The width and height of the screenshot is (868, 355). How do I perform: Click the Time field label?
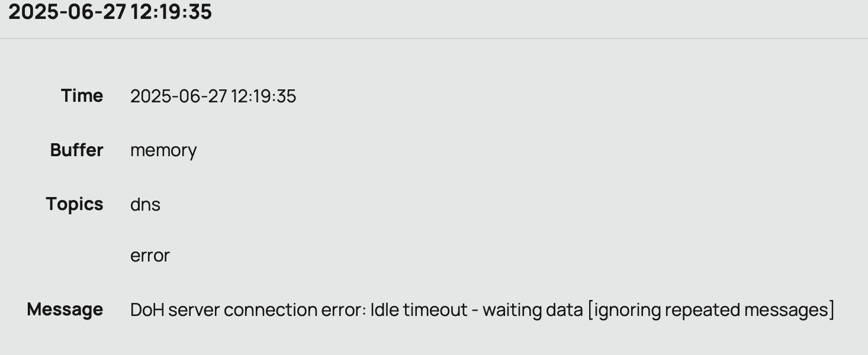coord(82,96)
